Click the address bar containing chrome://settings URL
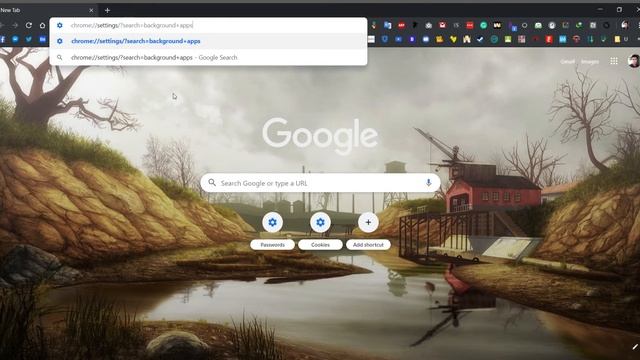The width and height of the screenshot is (640, 360). pos(208,25)
